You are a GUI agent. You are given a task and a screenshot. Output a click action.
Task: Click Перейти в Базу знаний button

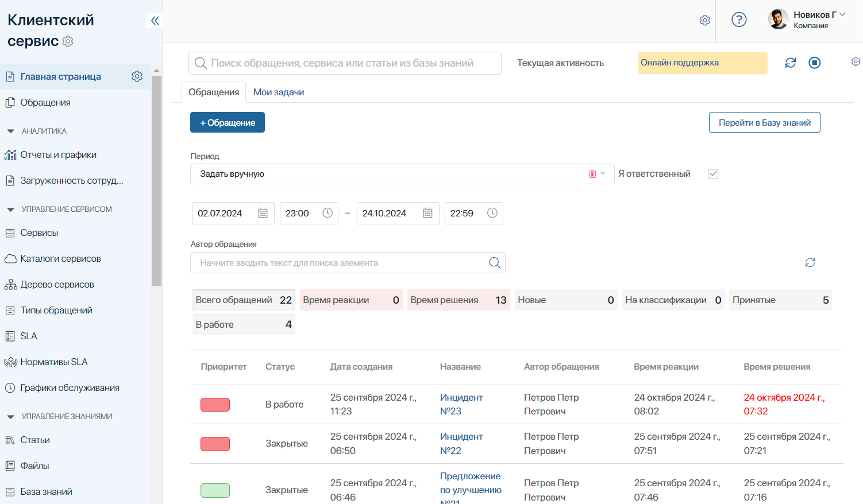coord(764,123)
